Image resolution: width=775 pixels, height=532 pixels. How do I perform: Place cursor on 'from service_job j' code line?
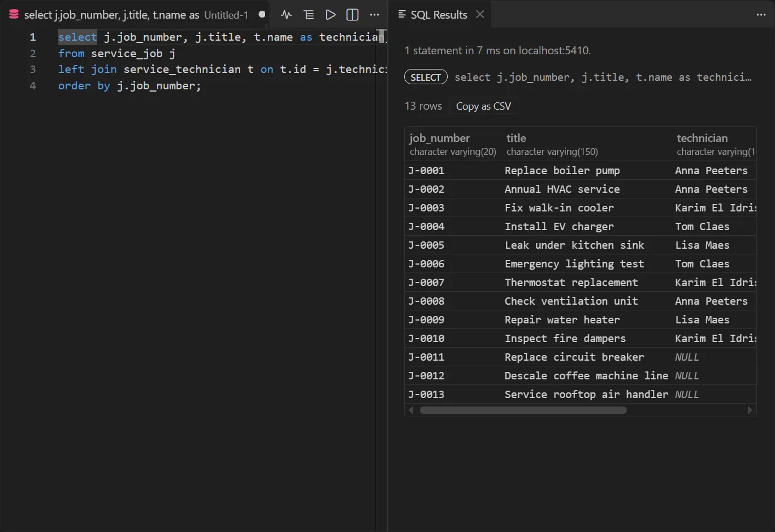pyautogui.click(x=116, y=53)
